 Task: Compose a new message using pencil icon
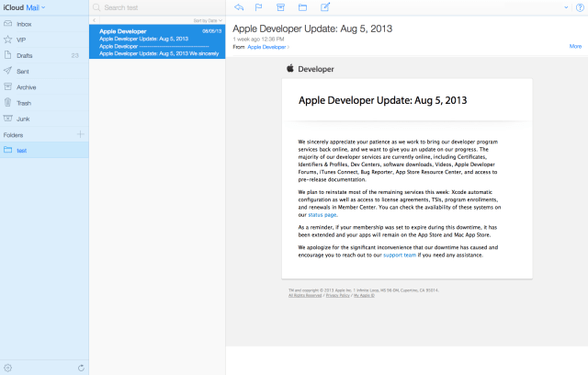(325, 7)
